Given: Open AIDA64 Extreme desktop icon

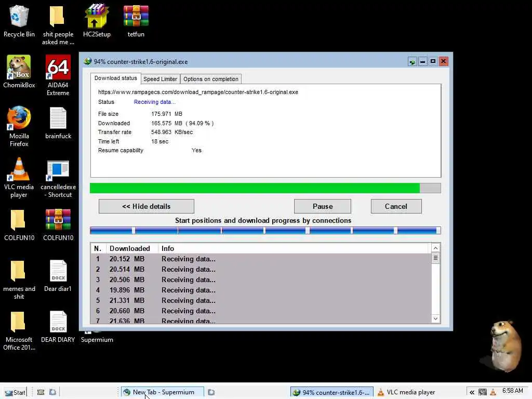Looking at the screenshot, I should (58, 75).
